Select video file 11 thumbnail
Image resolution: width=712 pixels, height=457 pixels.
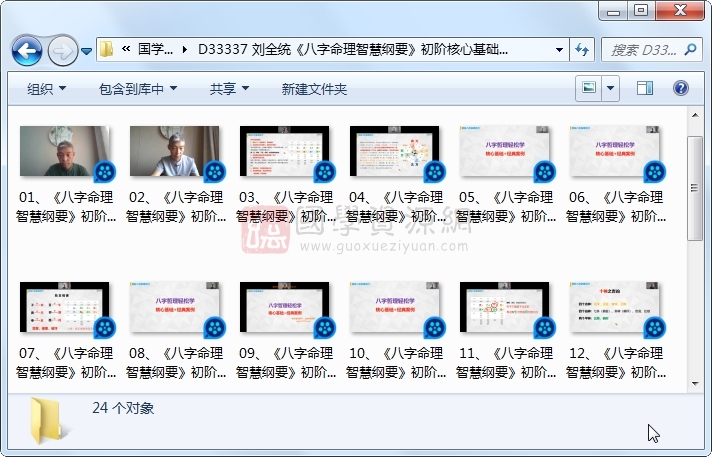506,309
